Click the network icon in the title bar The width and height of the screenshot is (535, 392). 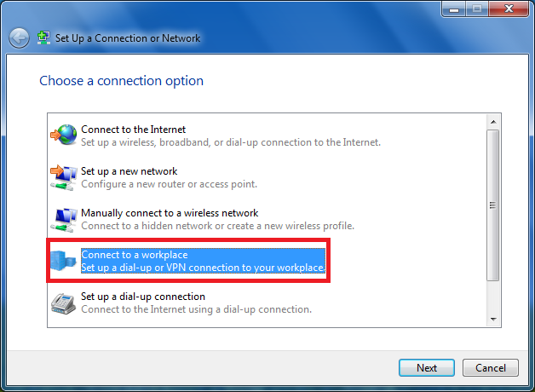tap(43, 37)
